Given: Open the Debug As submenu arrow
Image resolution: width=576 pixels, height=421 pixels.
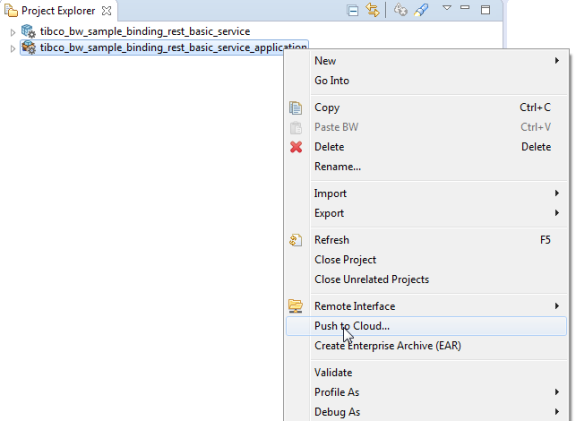Looking at the screenshot, I should click(x=557, y=412).
